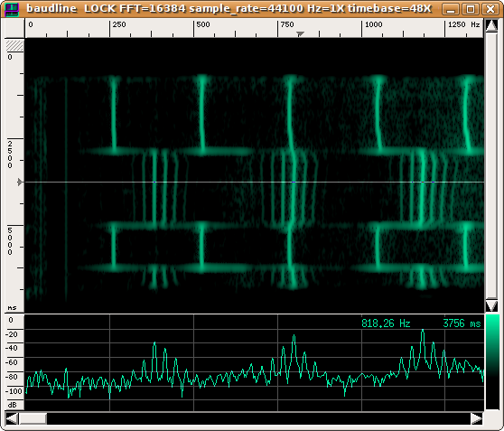Click the frequency marker triangle on Hz ruler
The height and width of the screenshot is (431, 504).
[x=300, y=33]
